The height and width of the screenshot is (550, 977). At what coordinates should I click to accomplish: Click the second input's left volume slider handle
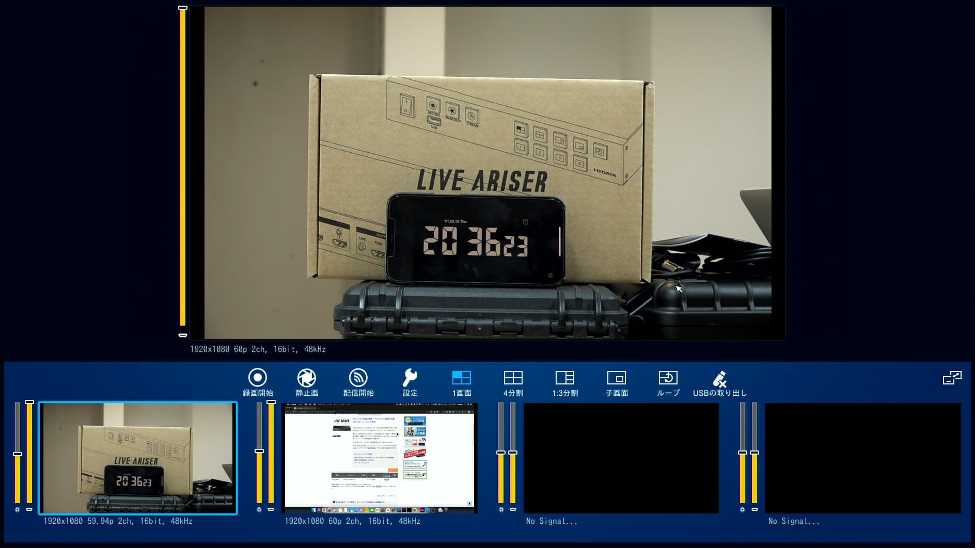click(259, 451)
